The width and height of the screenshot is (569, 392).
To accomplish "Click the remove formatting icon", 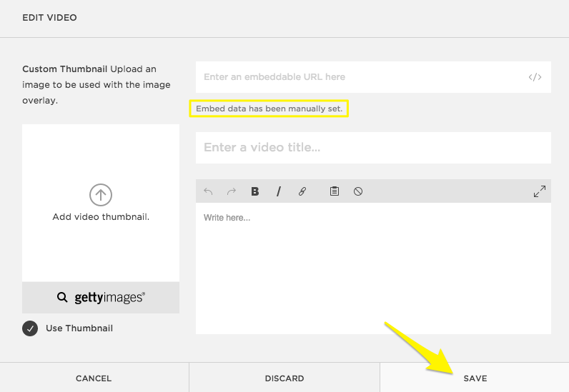I will tap(358, 191).
